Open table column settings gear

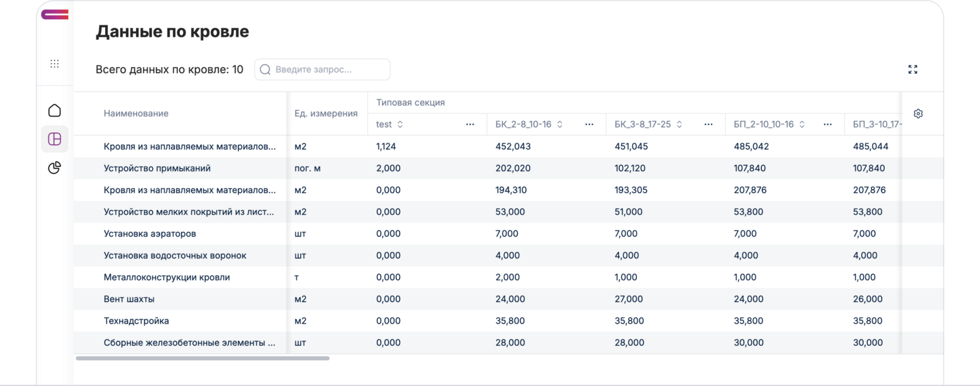(918, 114)
